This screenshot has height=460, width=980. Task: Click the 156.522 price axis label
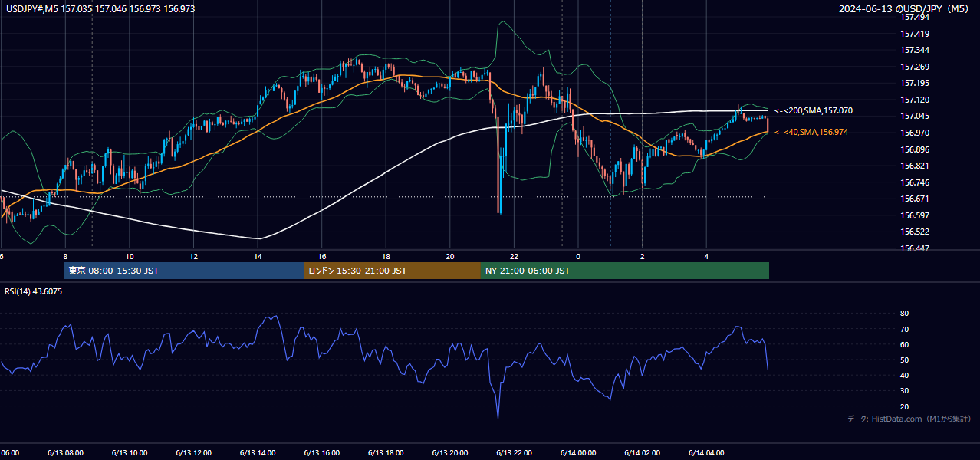[x=916, y=232]
